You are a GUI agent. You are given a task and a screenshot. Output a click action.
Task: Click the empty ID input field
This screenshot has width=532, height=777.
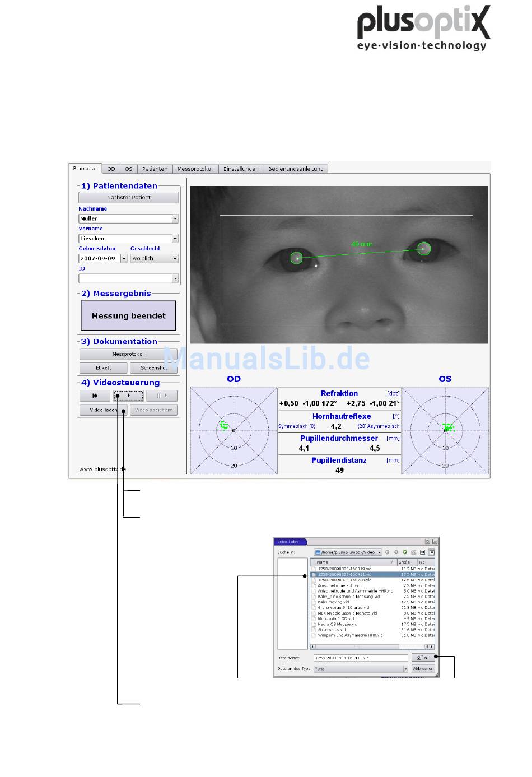125,278
